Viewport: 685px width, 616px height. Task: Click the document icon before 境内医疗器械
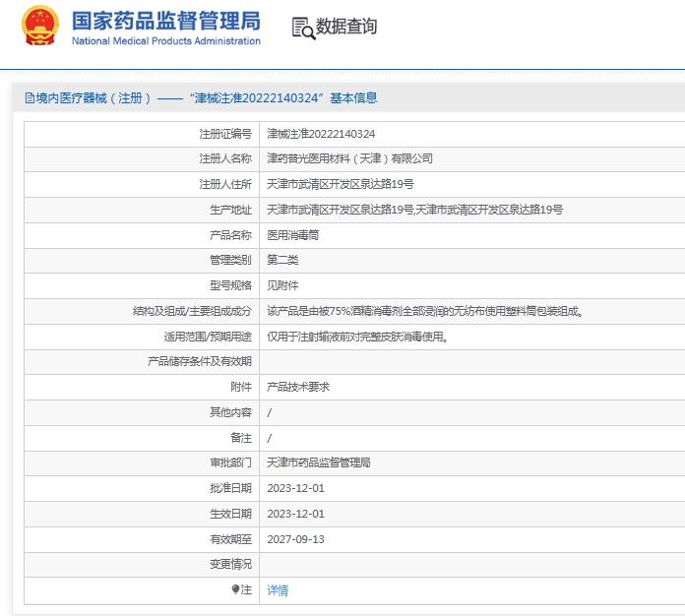pos(30,97)
